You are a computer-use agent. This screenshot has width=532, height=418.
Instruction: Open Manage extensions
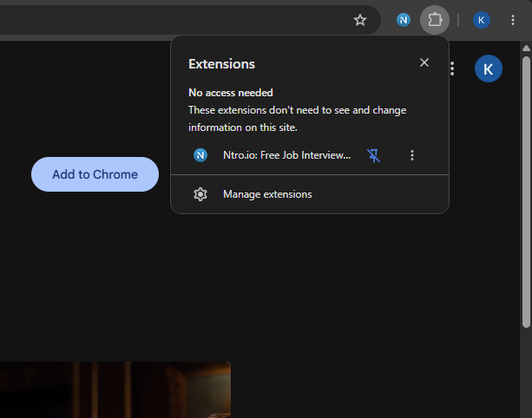(x=310, y=194)
